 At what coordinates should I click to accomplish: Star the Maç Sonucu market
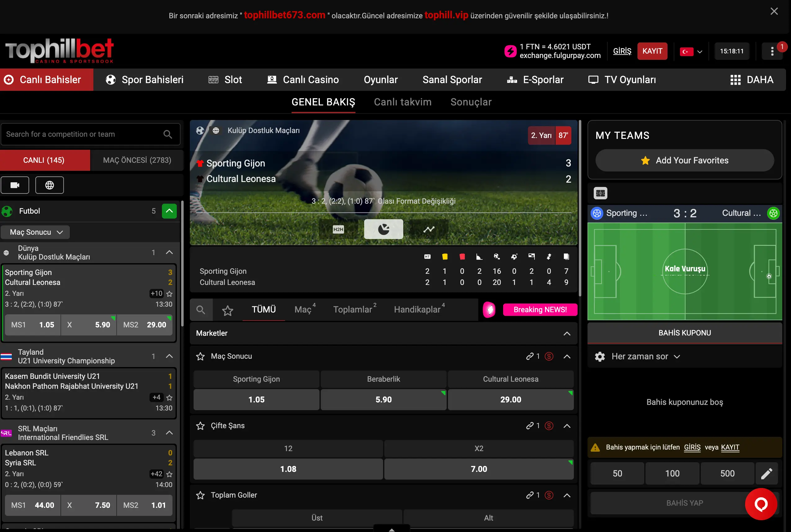(x=200, y=357)
